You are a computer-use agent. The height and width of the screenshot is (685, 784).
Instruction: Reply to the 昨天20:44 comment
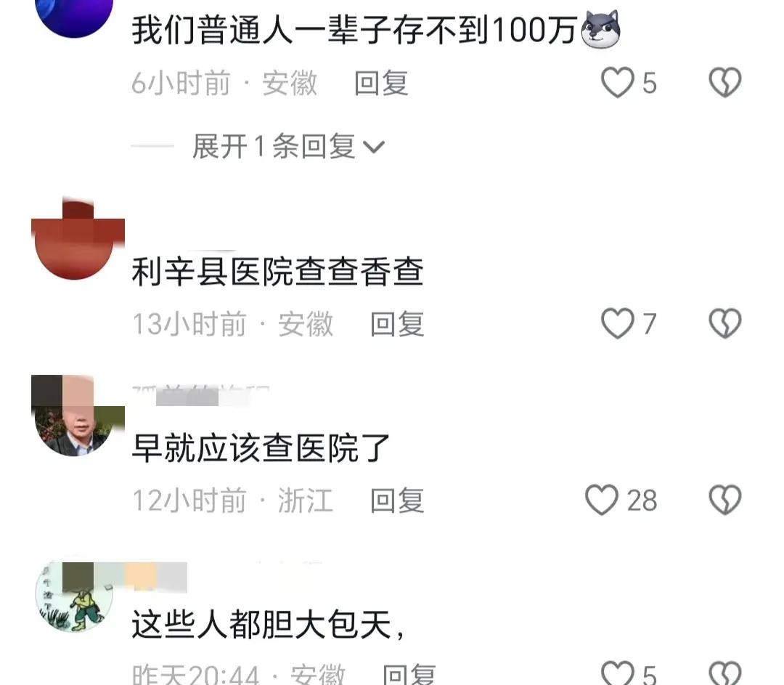(x=409, y=674)
